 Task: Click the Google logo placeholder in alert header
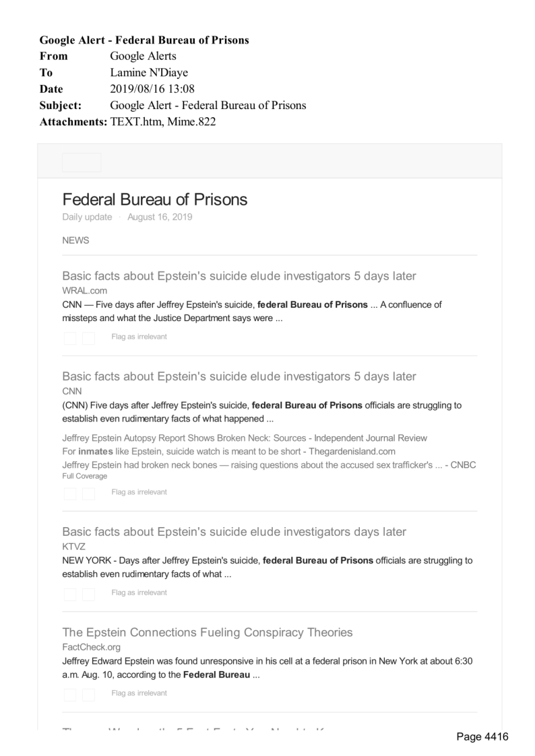(82, 162)
